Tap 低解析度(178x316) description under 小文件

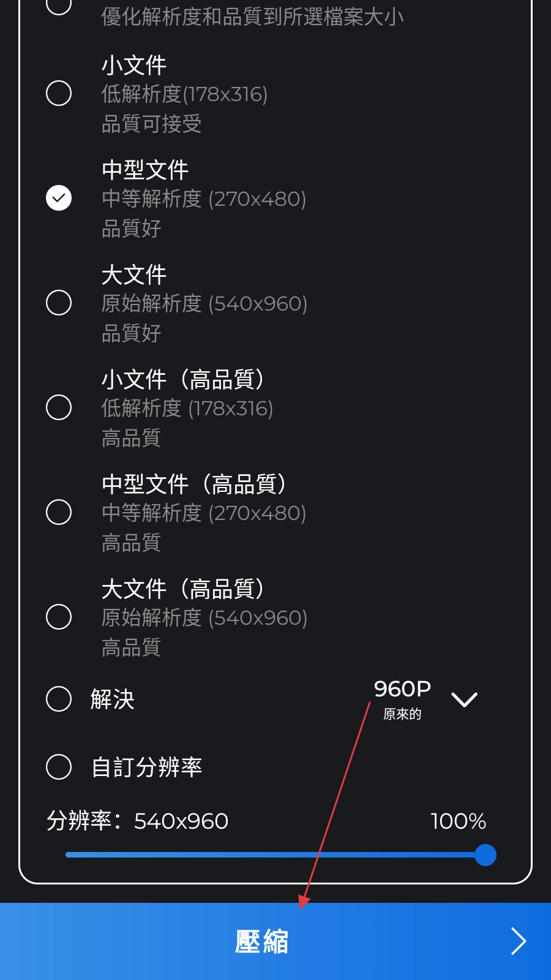tap(184, 94)
